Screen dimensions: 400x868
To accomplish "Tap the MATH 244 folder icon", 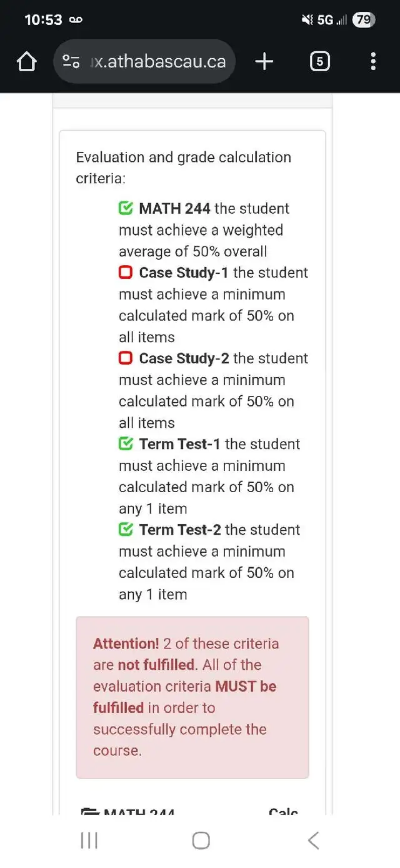I will point(89,810).
